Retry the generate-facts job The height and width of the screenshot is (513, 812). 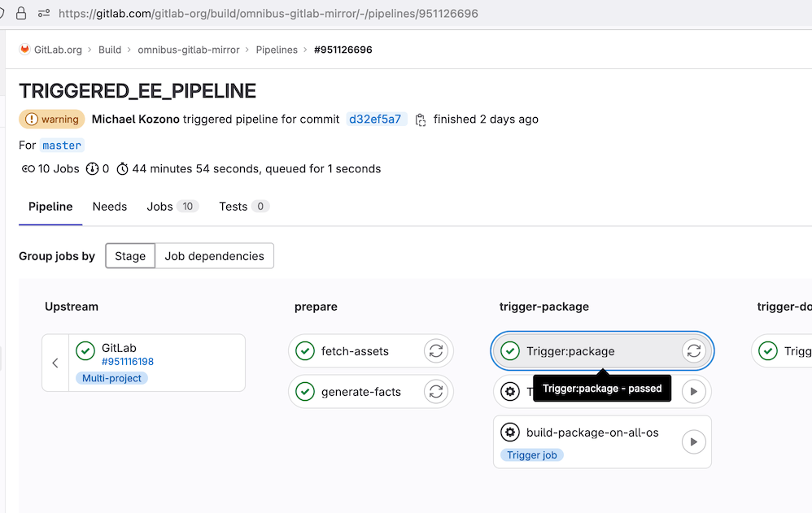click(436, 391)
